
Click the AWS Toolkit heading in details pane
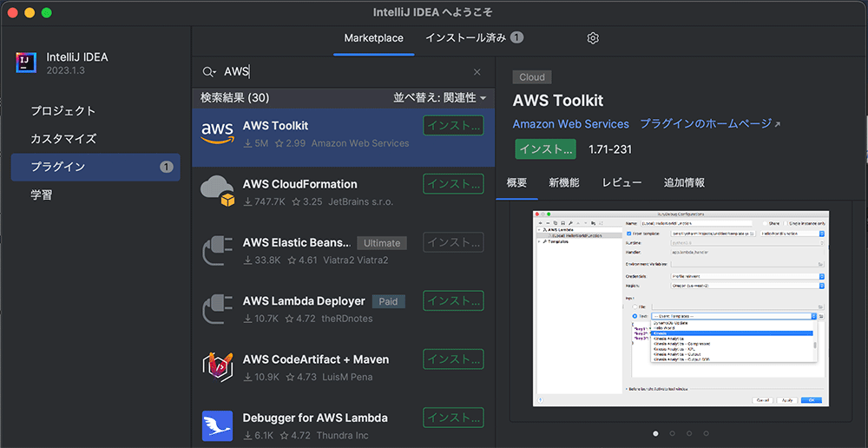(558, 100)
